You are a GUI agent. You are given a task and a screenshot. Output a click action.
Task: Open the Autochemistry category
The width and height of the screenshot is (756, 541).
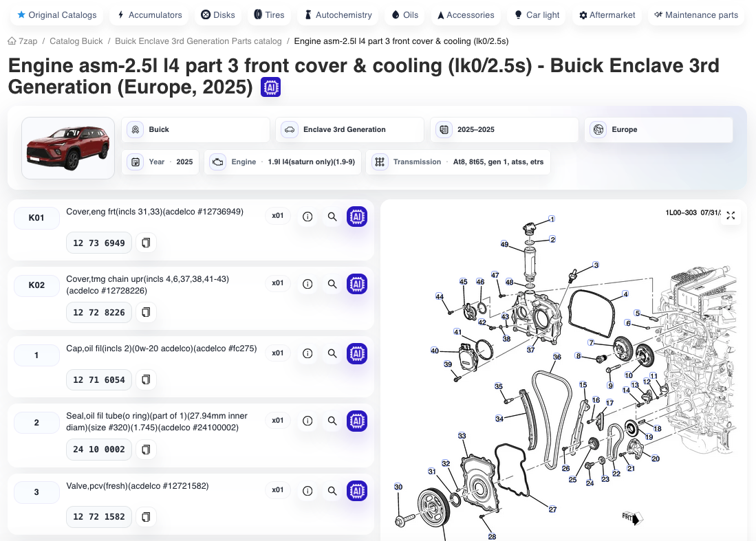pos(338,15)
